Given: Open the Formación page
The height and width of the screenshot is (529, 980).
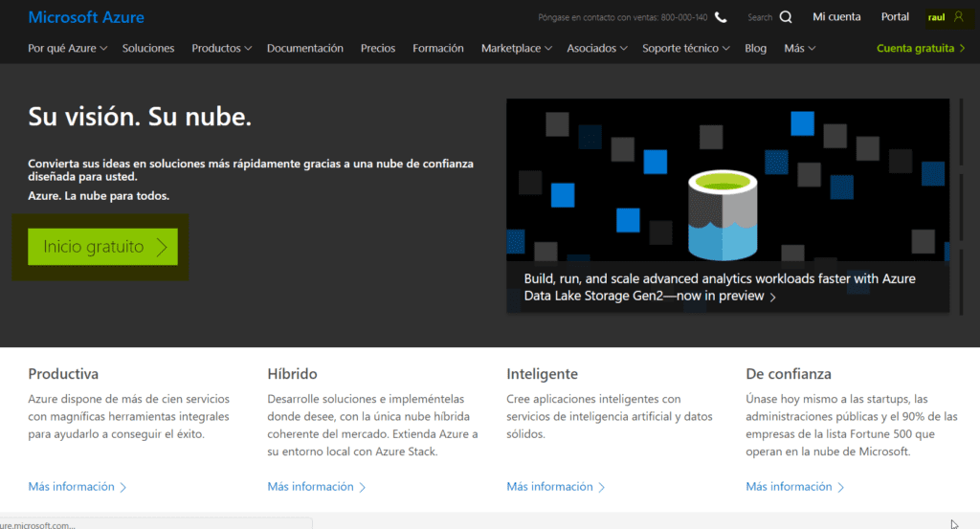Looking at the screenshot, I should (438, 48).
